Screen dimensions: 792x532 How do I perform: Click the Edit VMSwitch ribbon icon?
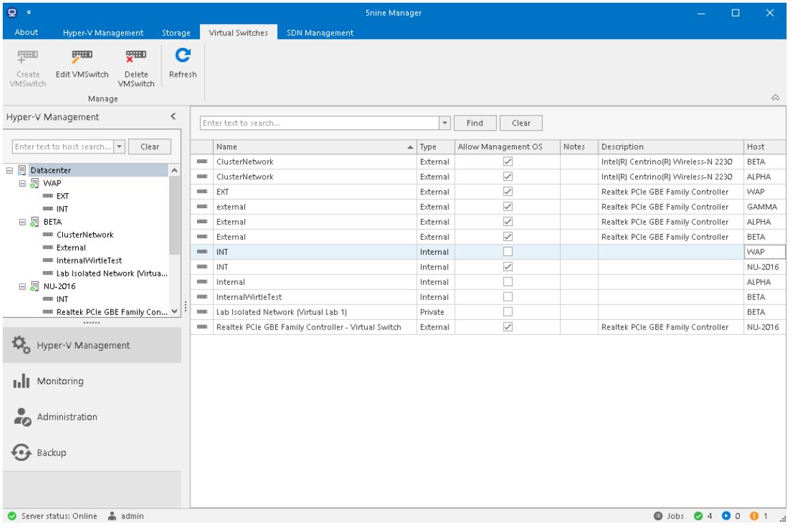tap(82, 56)
